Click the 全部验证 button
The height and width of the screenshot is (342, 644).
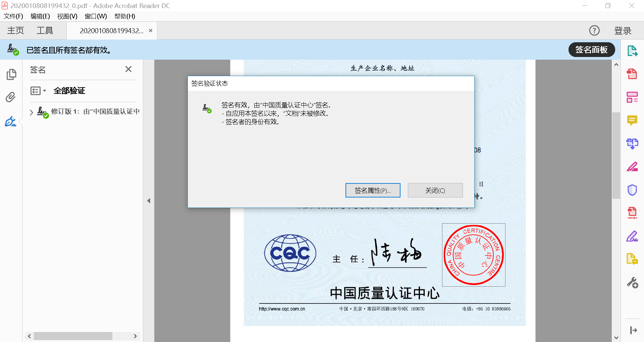(69, 91)
